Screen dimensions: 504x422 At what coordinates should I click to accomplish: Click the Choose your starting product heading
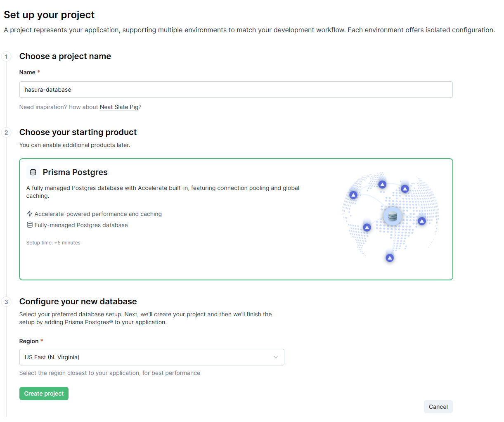click(78, 132)
